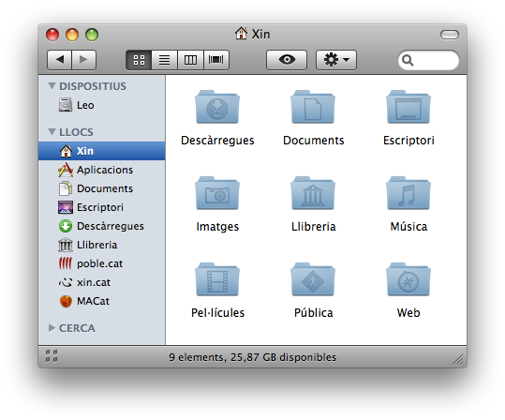Open Escriptori in the sidebar
Viewport: 505px width, 420px height.
[x=102, y=207]
